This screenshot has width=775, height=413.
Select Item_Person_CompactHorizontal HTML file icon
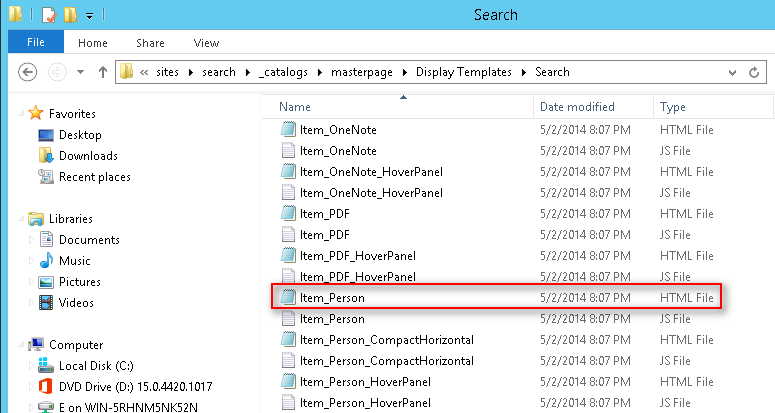(x=288, y=339)
